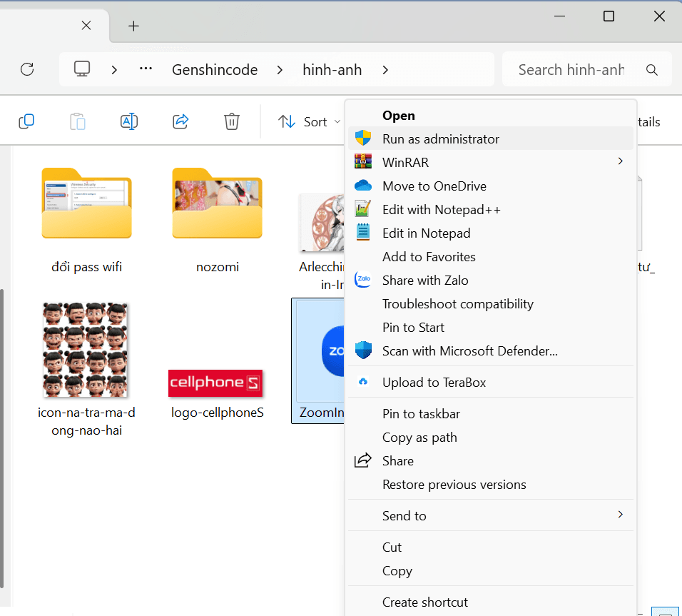Click the Refresh button in address bar
Screen dimensions: 682x616
pos(27,69)
